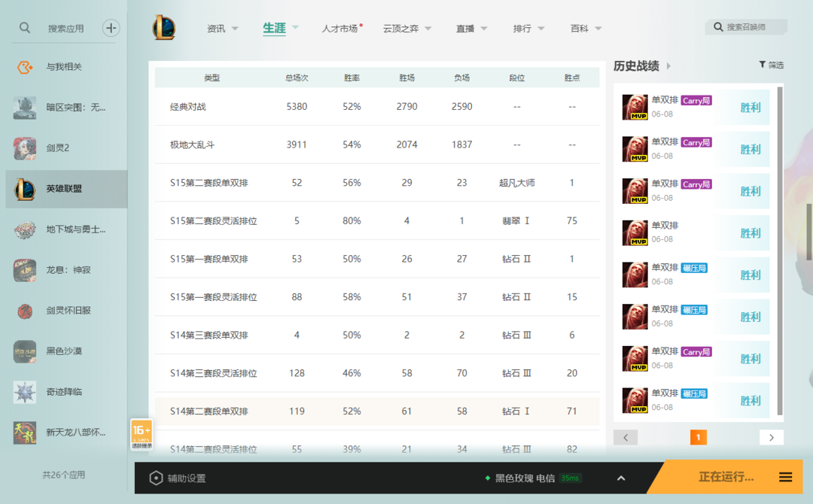This screenshot has height=504, width=813.
Task: Click the 5380 total games value
Action: coord(297,107)
